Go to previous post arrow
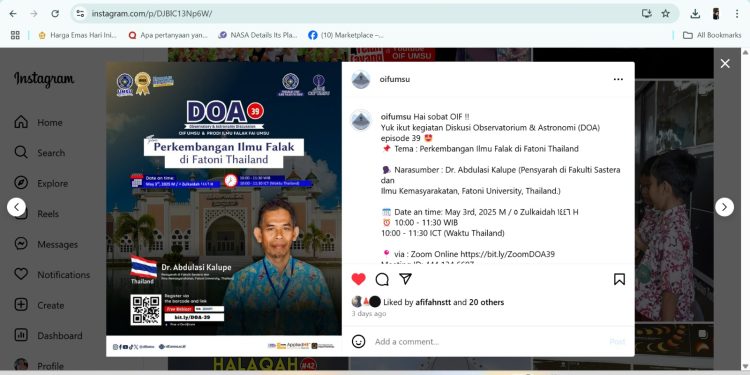This screenshot has height=375, width=750. coord(16,207)
